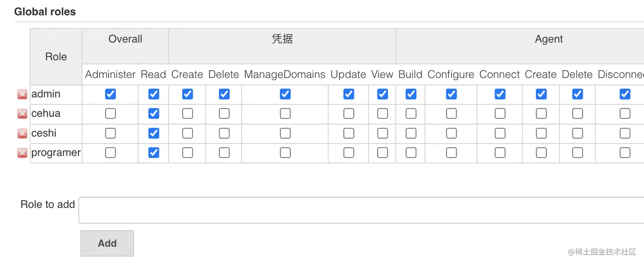Enable credentials ManageDomains for programer role
This screenshot has height=264, width=644.
coord(285,153)
